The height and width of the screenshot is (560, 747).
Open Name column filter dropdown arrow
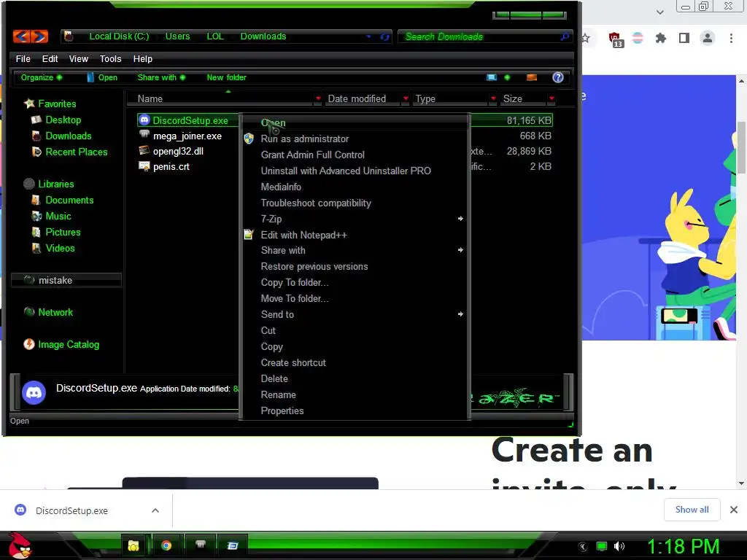click(x=318, y=98)
